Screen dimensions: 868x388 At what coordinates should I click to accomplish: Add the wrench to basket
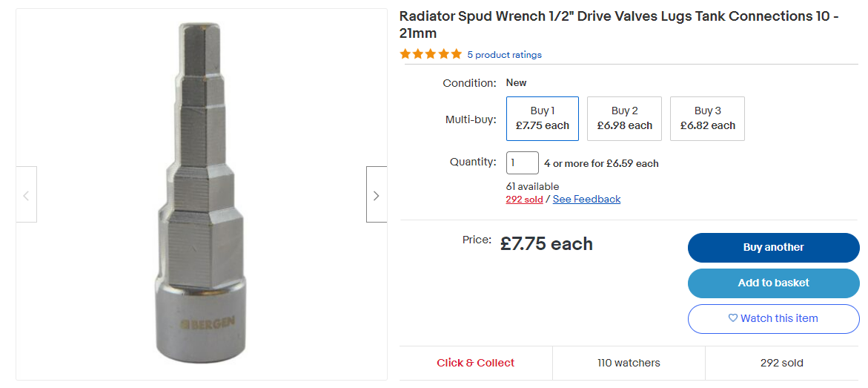[773, 283]
